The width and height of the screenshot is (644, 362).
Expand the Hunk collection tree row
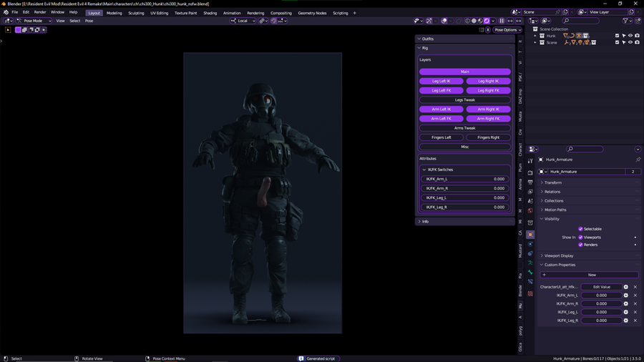(x=535, y=36)
